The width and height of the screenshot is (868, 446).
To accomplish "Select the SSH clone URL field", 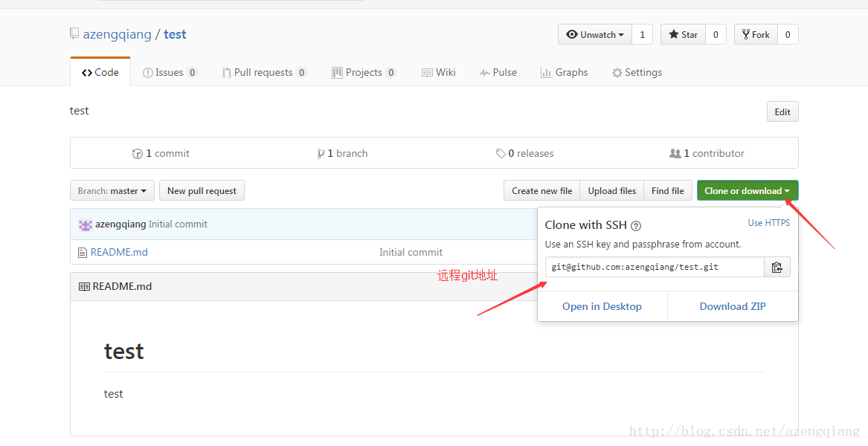I will click(x=655, y=267).
